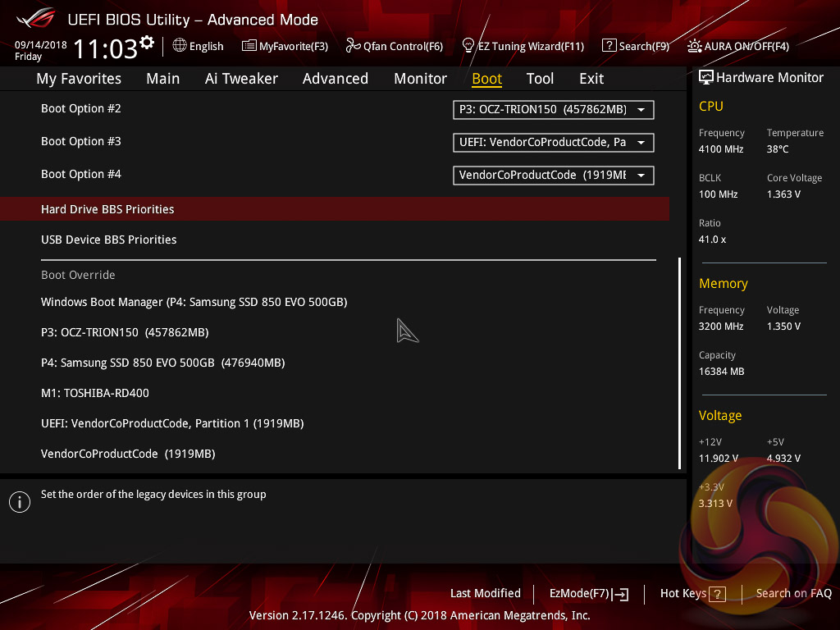Open Hard Drive BBS Priorities

click(335, 209)
